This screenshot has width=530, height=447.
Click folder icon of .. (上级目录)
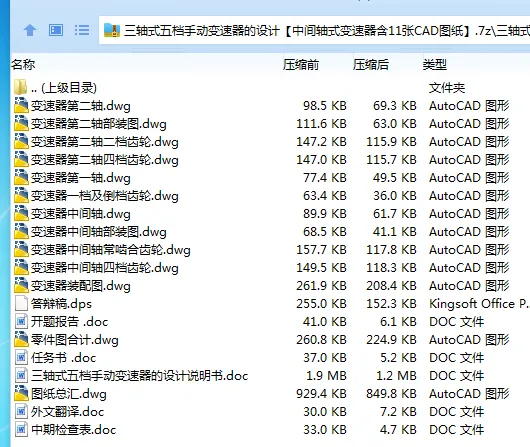21,87
